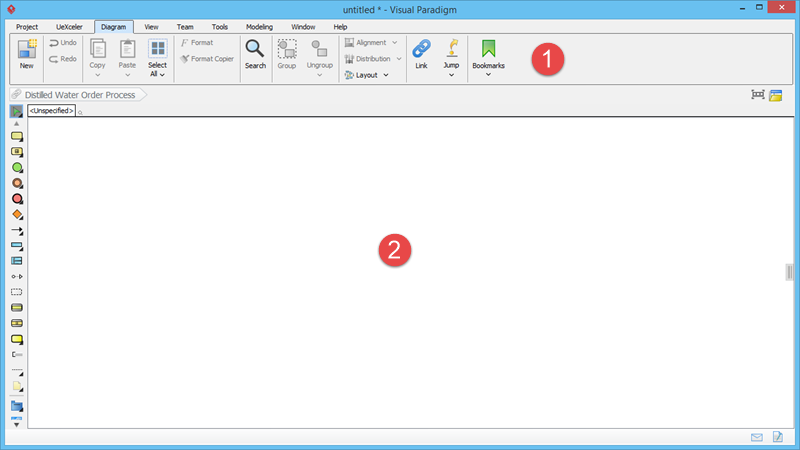Open the Select All dropdown
This screenshot has width=800, height=450.
click(x=158, y=74)
